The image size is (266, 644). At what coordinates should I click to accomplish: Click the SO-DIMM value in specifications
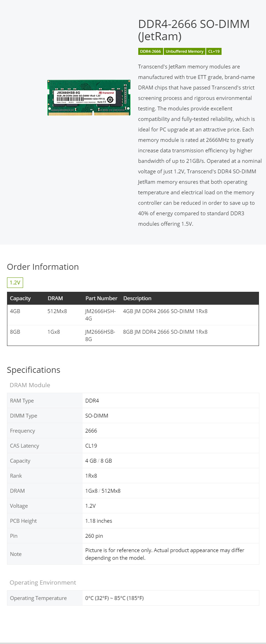(x=97, y=416)
